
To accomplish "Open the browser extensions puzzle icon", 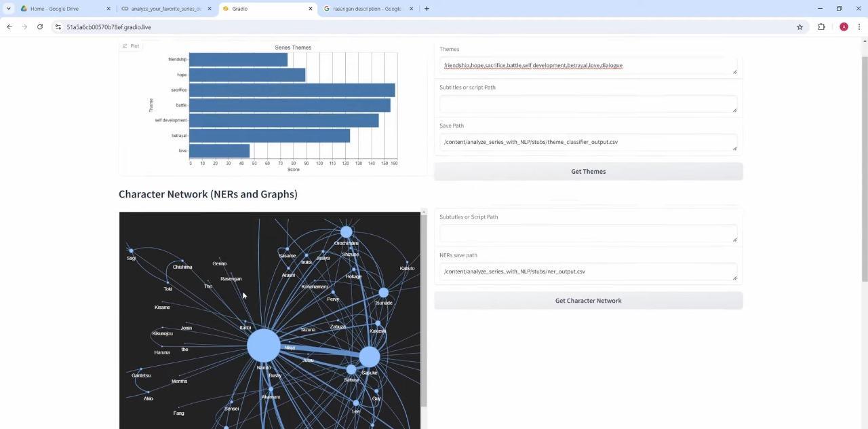I will pyautogui.click(x=821, y=27).
